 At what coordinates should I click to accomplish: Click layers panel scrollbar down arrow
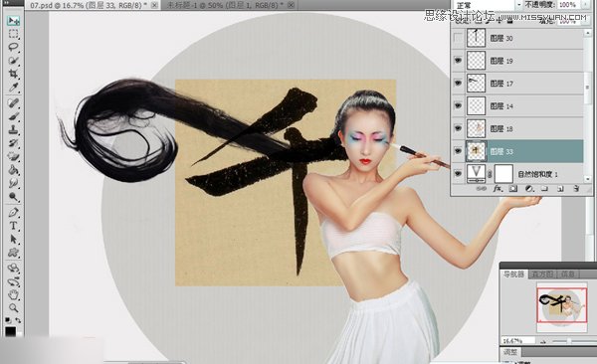(588, 178)
